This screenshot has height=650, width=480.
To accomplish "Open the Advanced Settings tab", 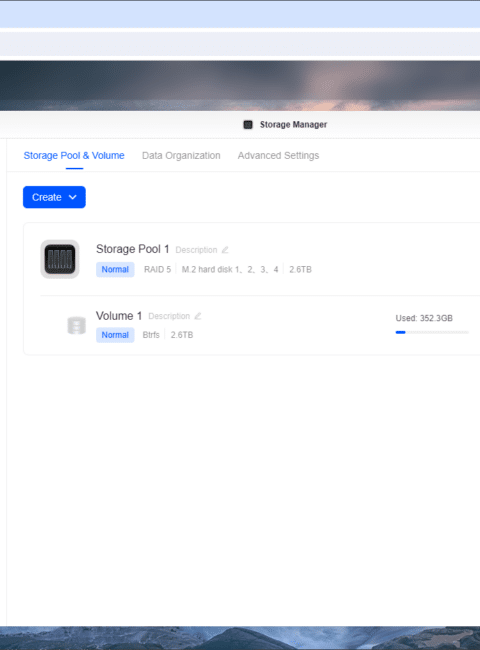I will tap(278, 155).
